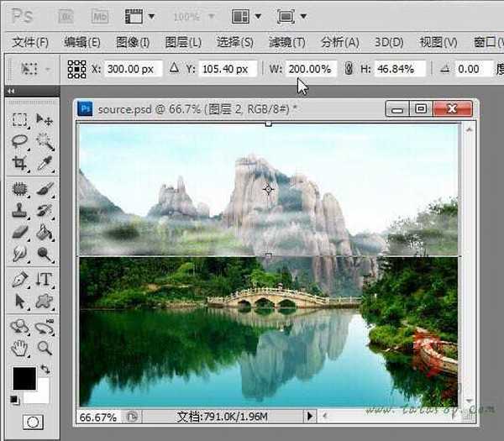Screen dimensions: 504x441
Task: Toggle relative positioning triangle between X and Y
Action: [174, 69]
